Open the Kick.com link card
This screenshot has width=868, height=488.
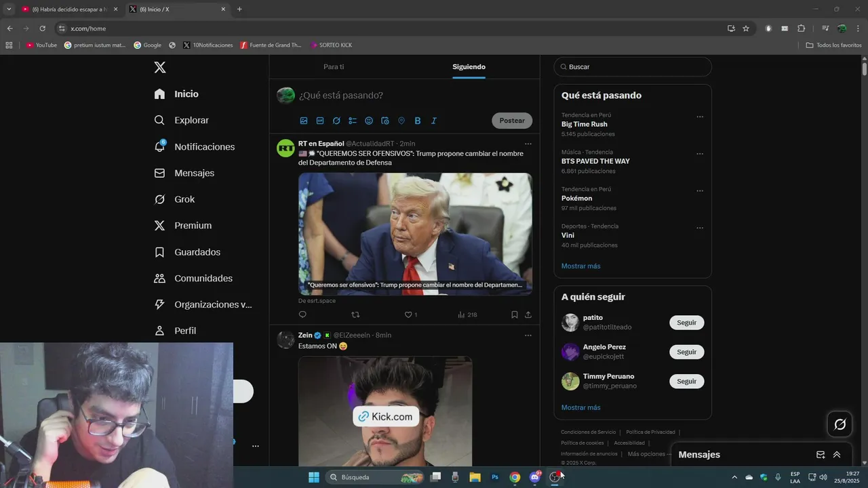(385, 416)
